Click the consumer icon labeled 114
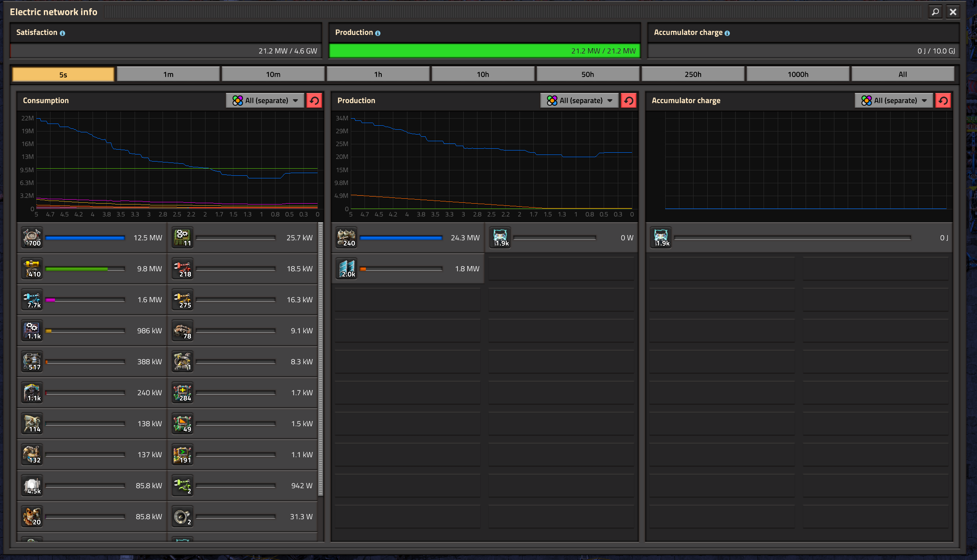This screenshot has height=560, width=977. click(32, 424)
